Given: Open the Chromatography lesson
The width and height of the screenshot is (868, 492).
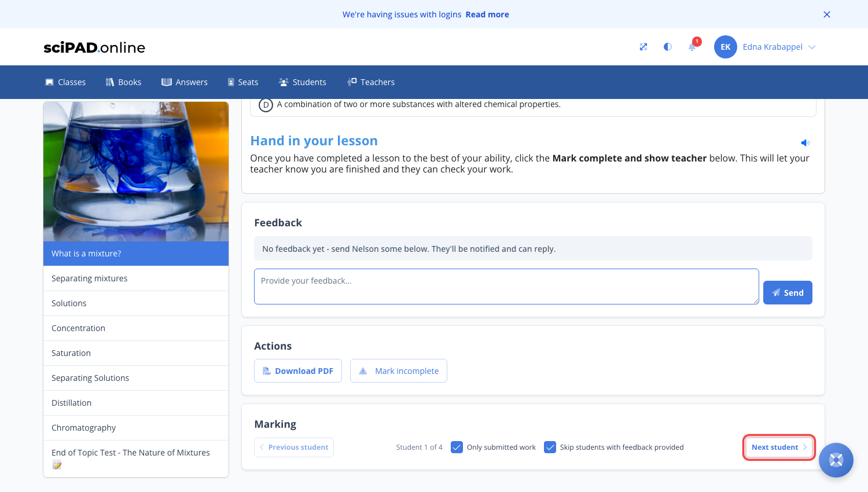Looking at the screenshot, I should coord(136,428).
